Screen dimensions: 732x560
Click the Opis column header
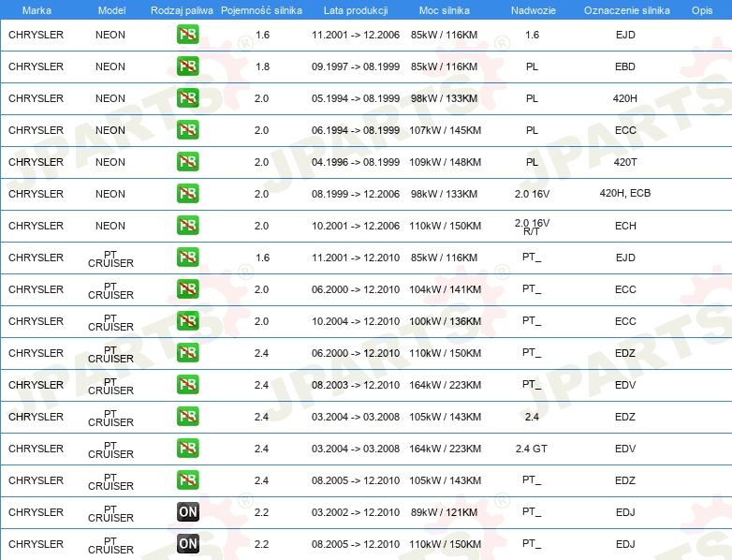coord(702,10)
